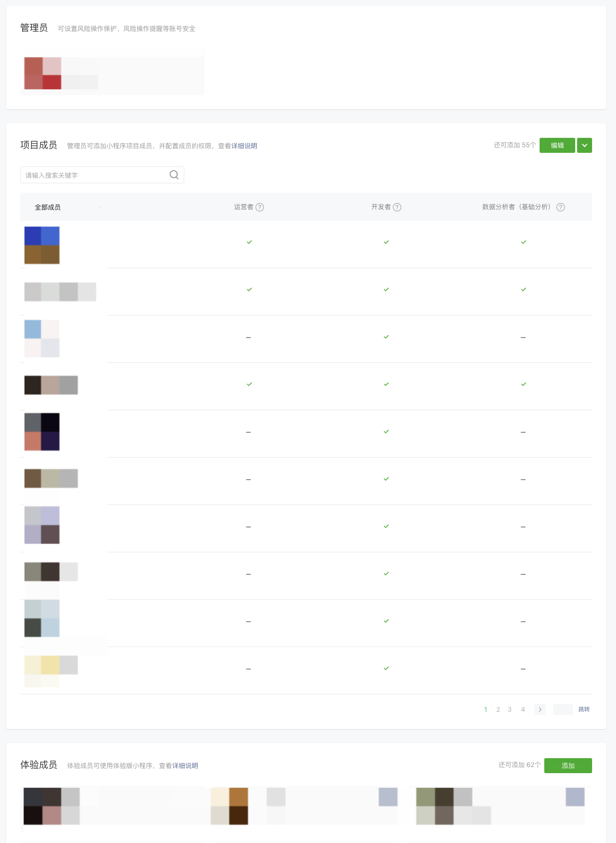This screenshot has width=616, height=843.
Task: Click the 跳转 jump link
Action: tap(584, 709)
